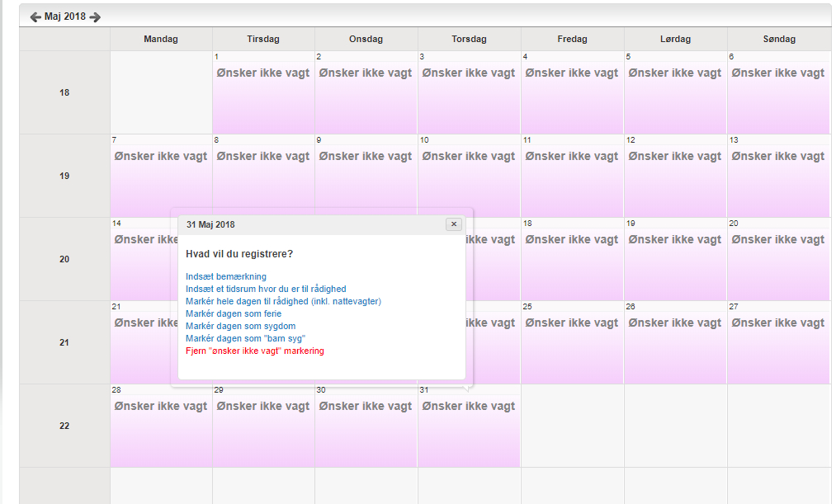Image resolution: width=836 pixels, height=504 pixels.
Task: Choose 'Markér dagen som ferie'
Action: (x=234, y=313)
